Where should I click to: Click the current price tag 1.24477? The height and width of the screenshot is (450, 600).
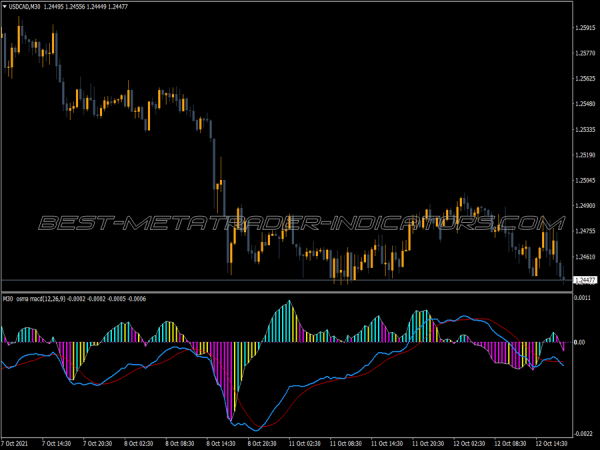point(585,280)
